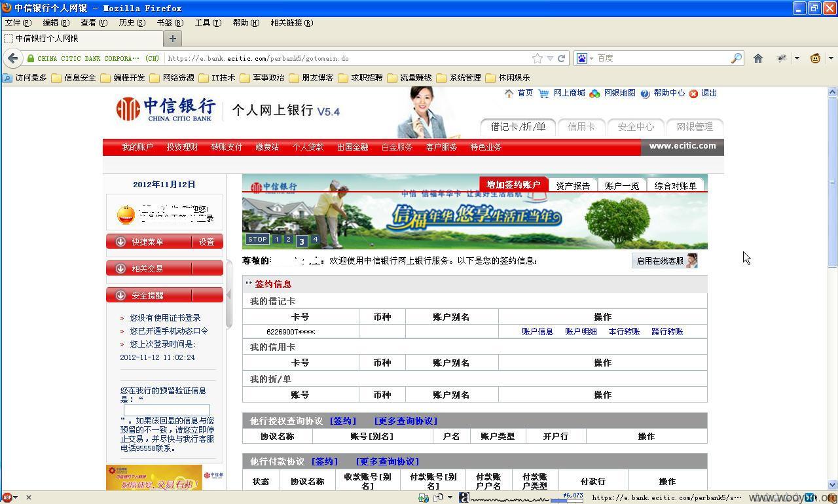The image size is (838, 504).
Task: Open the 工具 tools menu
Action: pos(208,23)
